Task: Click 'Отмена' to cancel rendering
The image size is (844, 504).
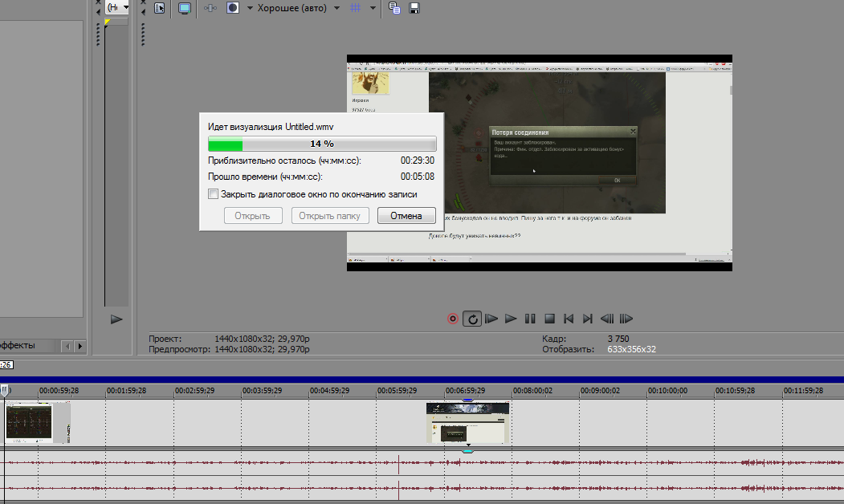Action: tap(406, 216)
